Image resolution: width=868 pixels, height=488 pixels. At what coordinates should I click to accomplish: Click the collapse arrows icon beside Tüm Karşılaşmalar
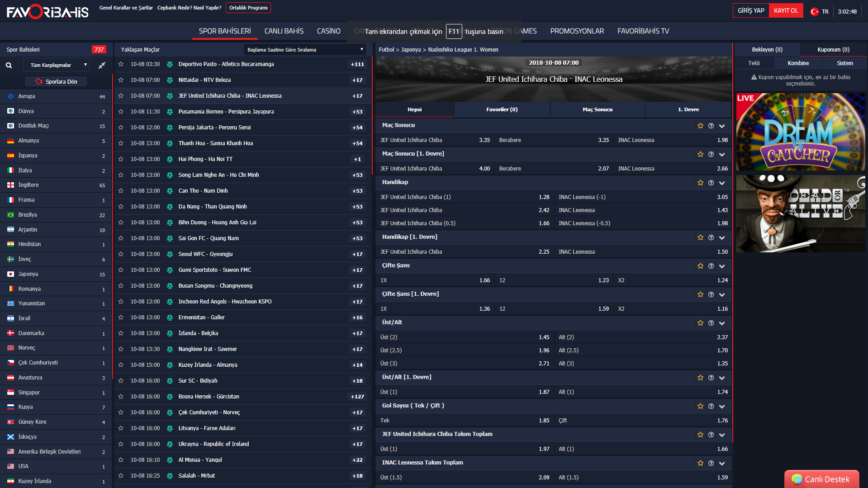(102, 65)
